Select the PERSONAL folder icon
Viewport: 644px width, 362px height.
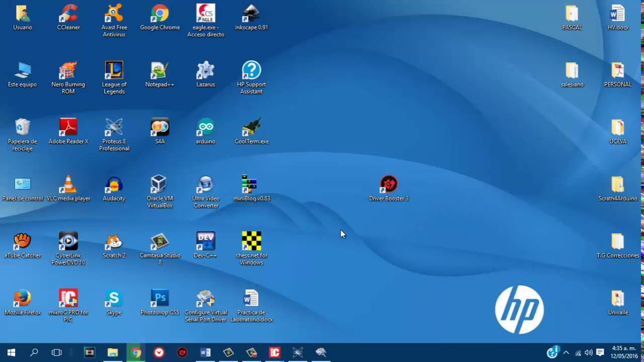pyautogui.click(x=618, y=74)
